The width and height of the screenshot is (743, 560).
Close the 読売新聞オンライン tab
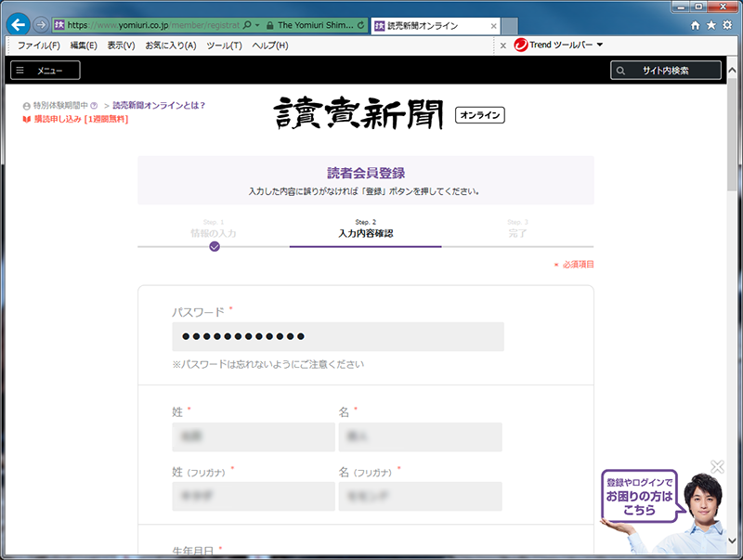[493, 26]
